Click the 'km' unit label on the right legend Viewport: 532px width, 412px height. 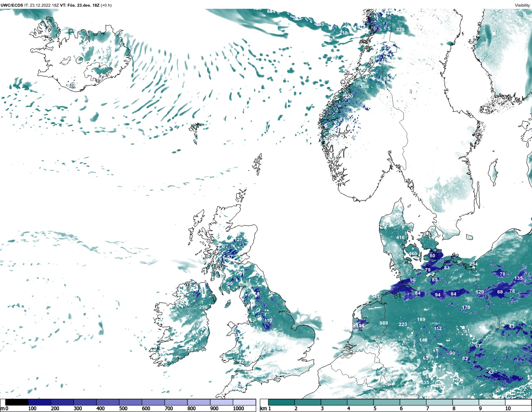263,409
